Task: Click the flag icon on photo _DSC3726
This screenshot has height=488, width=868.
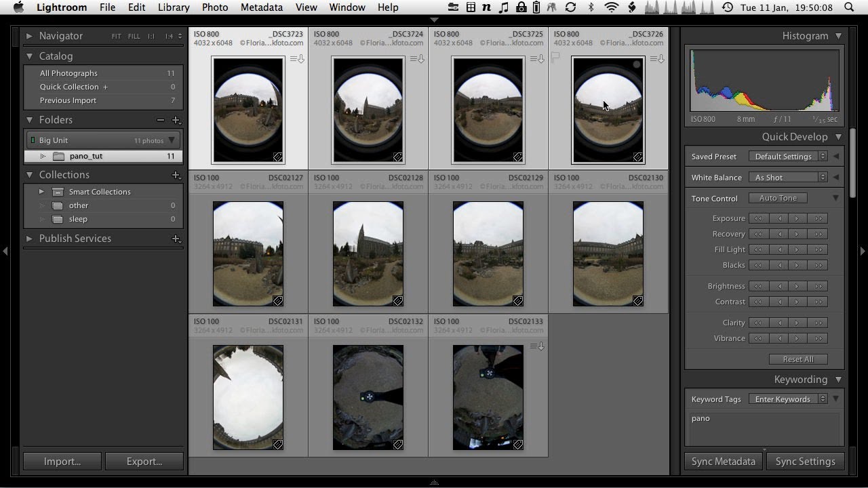Action: (556, 59)
